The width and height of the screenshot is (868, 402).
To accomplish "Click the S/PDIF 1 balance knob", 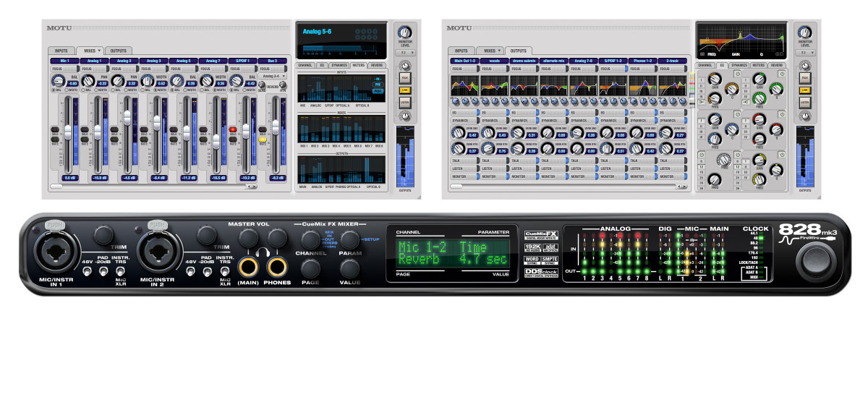I will 236,80.
